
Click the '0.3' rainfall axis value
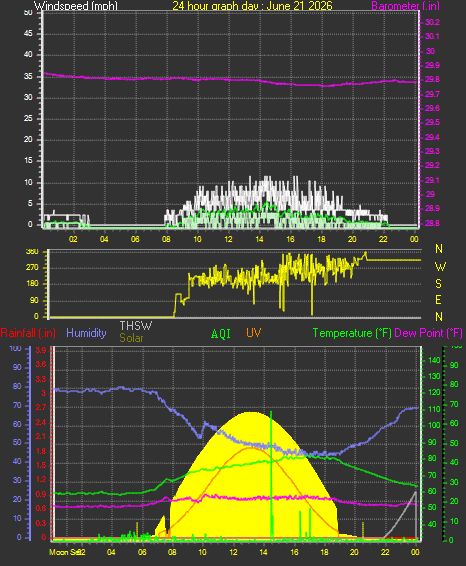point(41,523)
